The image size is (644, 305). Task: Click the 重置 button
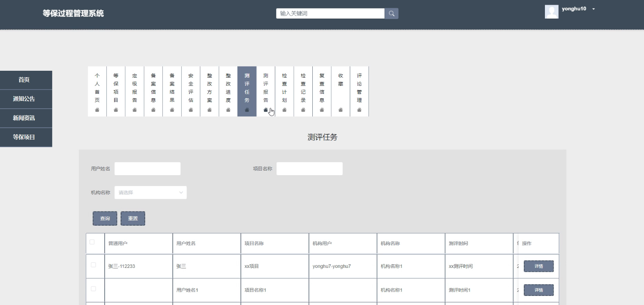pos(133,218)
